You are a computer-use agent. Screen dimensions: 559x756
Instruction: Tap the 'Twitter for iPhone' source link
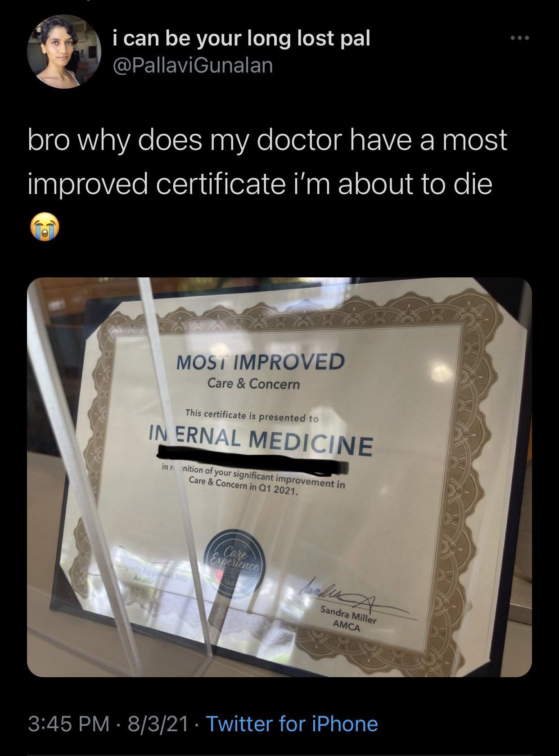(x=292, y=724)
